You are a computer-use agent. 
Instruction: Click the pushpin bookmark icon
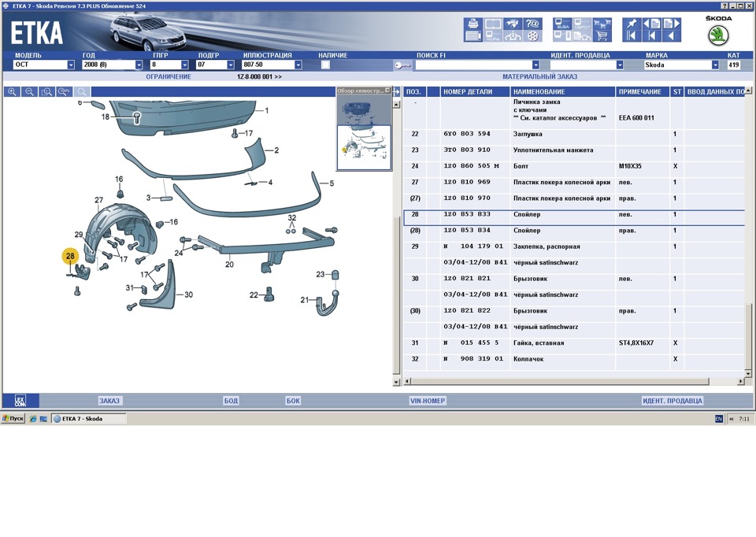[x=632, y=24]
